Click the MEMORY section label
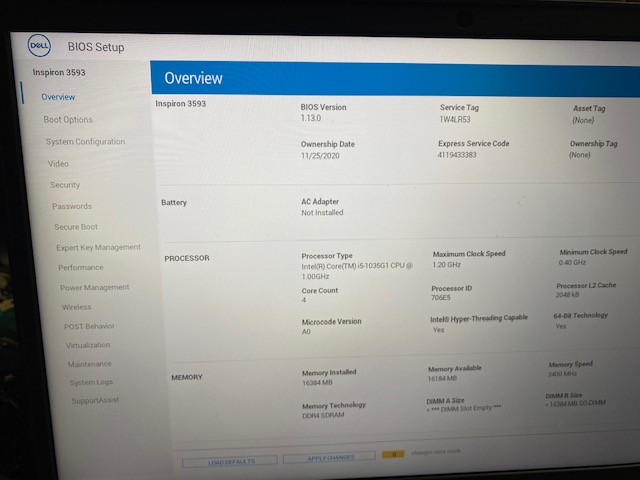The image size is (640, 480). 187,377
